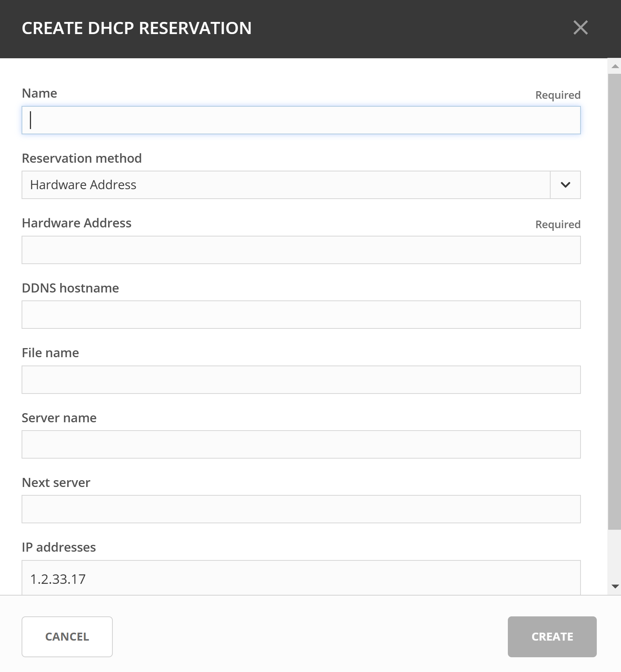The image size is (621, 672).
Task: Click into the empty Hardware Address text box
Action: (301, 250)
